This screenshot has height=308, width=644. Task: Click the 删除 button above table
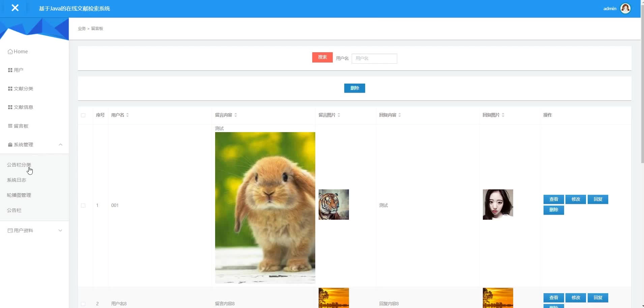click(x=355, y=88)
